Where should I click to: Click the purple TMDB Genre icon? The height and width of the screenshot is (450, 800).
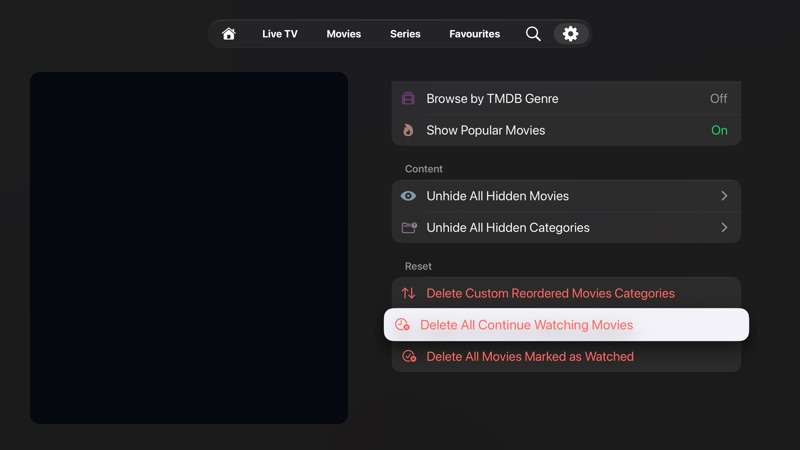408,98
